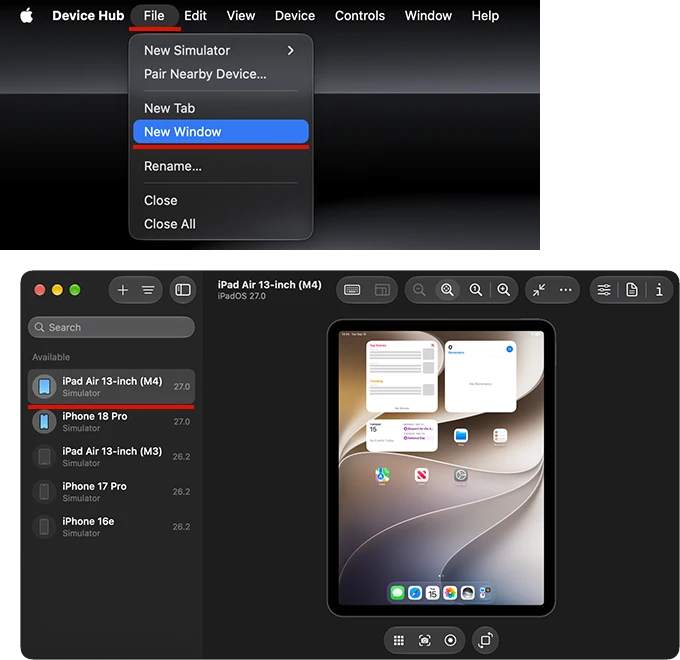
Task: Select New Window menu entry
Action: [x=221, y=131]
